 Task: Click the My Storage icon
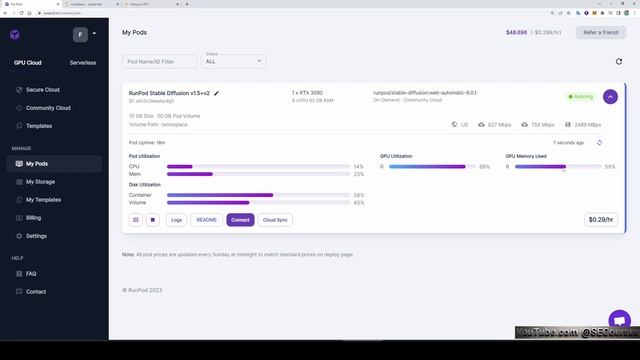[x=19, y=182]
